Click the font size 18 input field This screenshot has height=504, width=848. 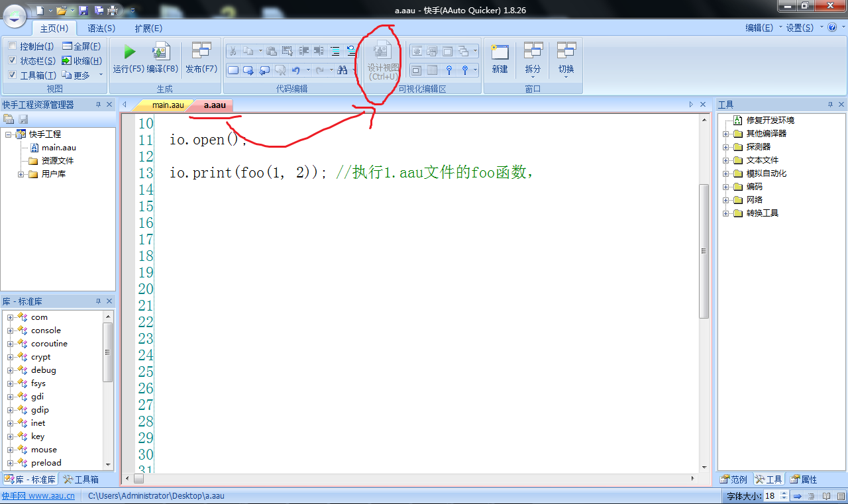click(771, 496)
